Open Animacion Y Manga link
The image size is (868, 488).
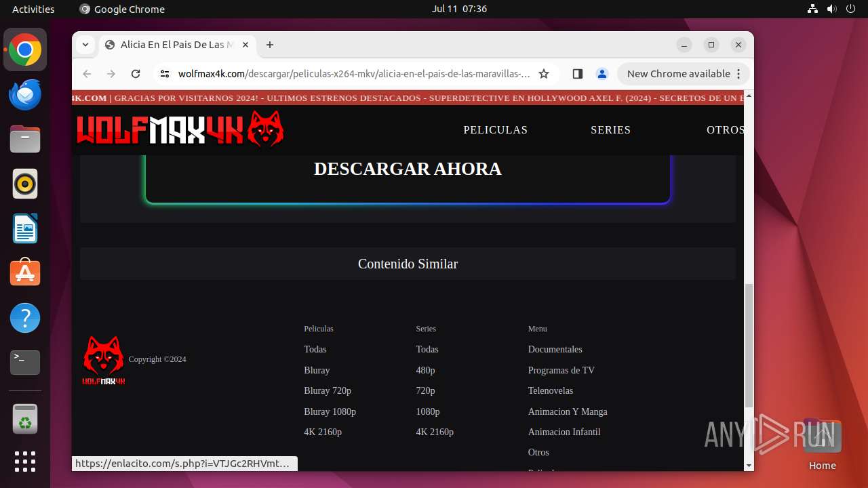568,412
